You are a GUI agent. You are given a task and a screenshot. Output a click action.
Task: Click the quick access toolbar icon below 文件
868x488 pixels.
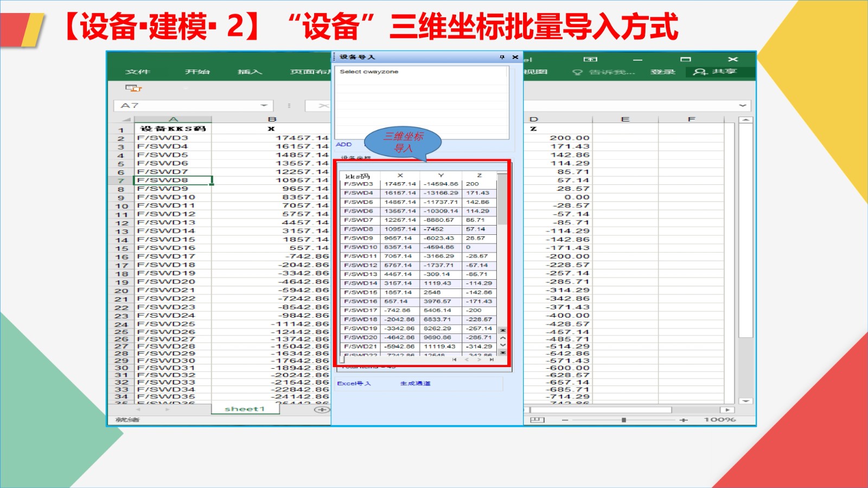point(133,88)
